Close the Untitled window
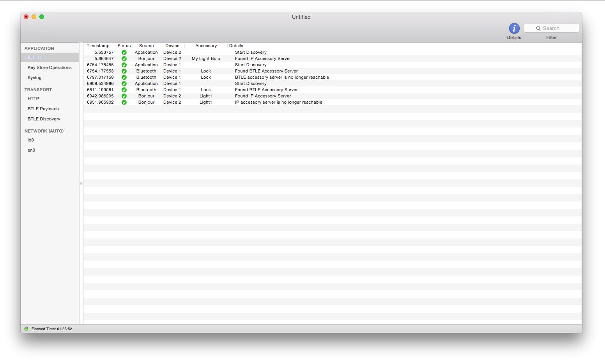Screen dimensions: 605x364 26,17
